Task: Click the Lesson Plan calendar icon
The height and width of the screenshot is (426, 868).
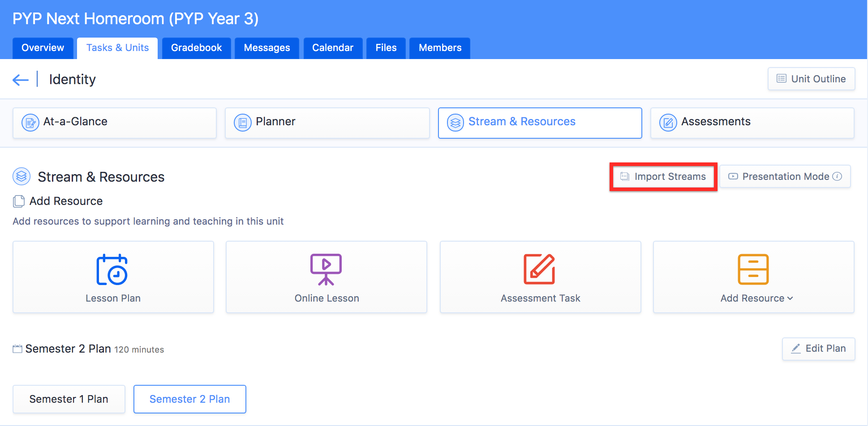Action: coord(112,269)
